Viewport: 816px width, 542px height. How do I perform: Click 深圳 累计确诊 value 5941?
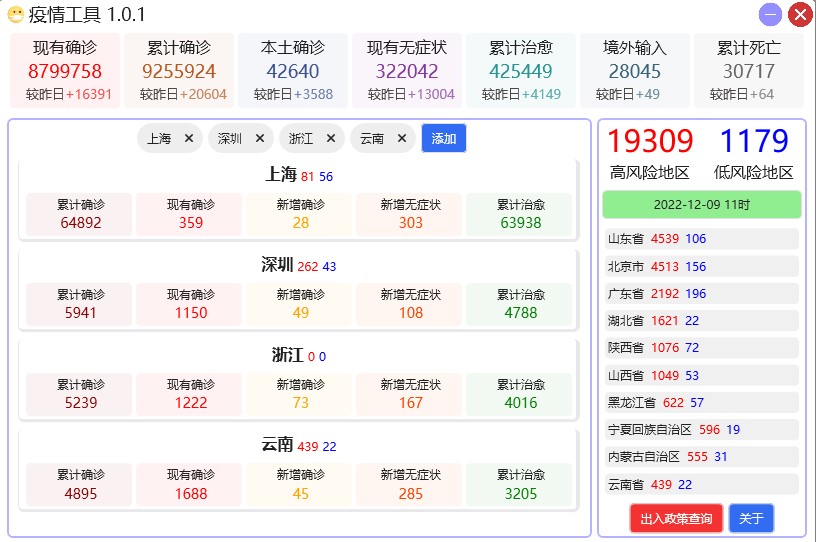(x=81, y=313)
